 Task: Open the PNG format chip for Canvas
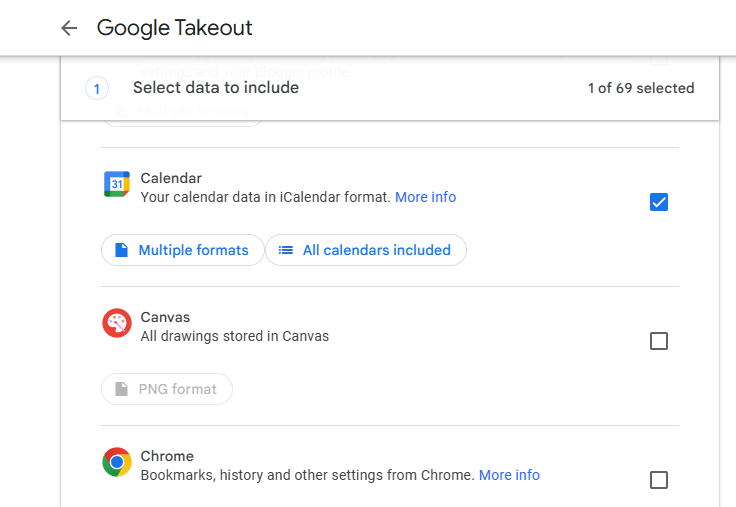click(167, 389)
